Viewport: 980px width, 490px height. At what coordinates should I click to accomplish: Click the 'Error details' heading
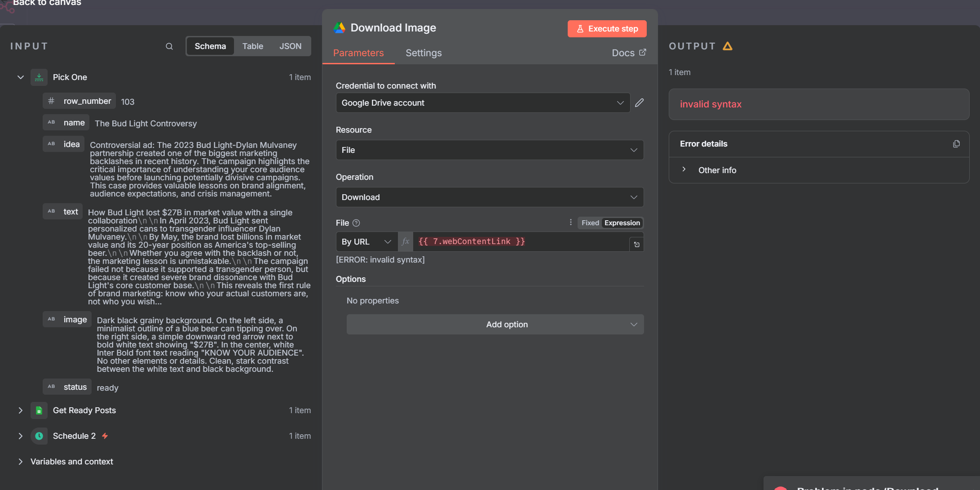[703, 144]
